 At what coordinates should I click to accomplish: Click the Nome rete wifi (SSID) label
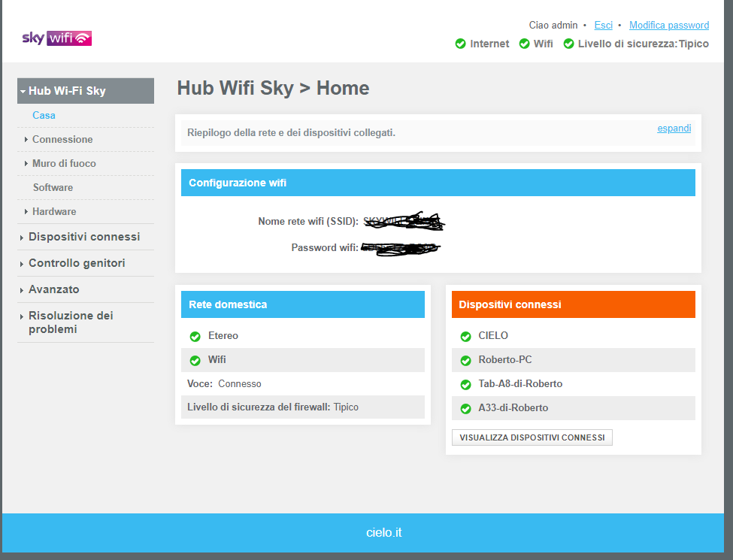(x=308, y=221)
